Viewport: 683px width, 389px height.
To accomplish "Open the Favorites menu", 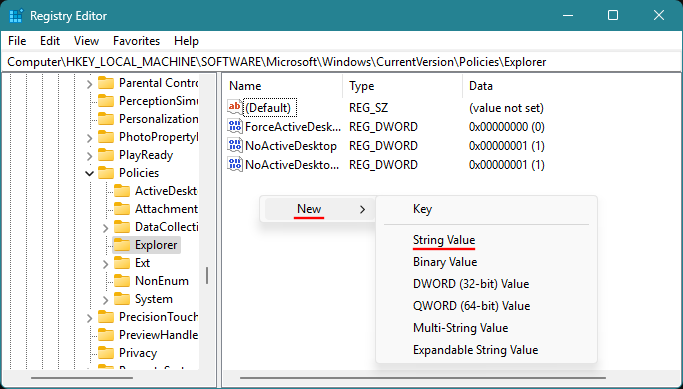I will click(136, 41).
